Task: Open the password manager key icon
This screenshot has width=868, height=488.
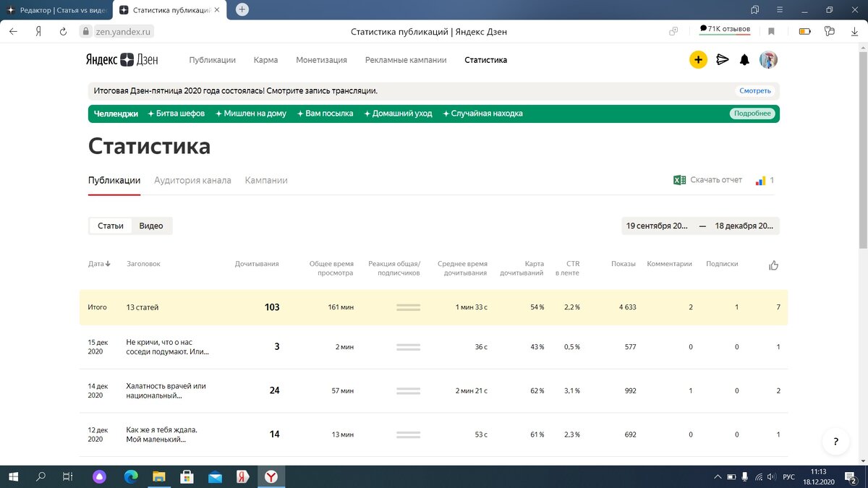Action: pos(829,31)
